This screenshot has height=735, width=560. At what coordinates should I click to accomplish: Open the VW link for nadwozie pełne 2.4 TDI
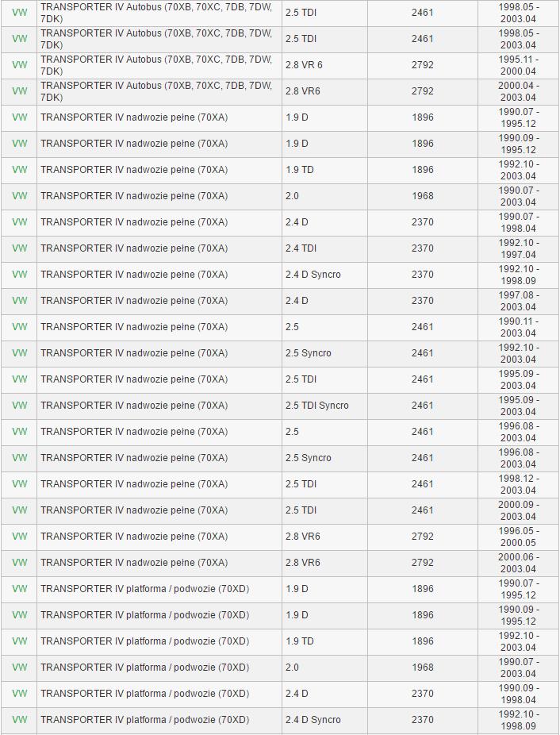click(x=20, y=248)
